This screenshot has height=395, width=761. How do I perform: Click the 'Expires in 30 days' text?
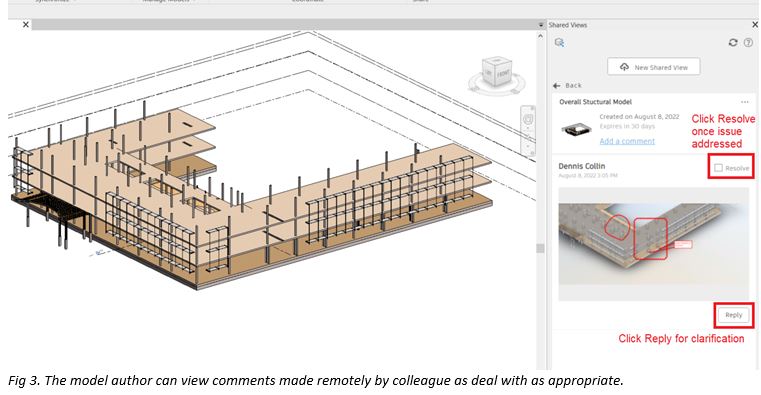pyautogui.click(x=627, y=126)
